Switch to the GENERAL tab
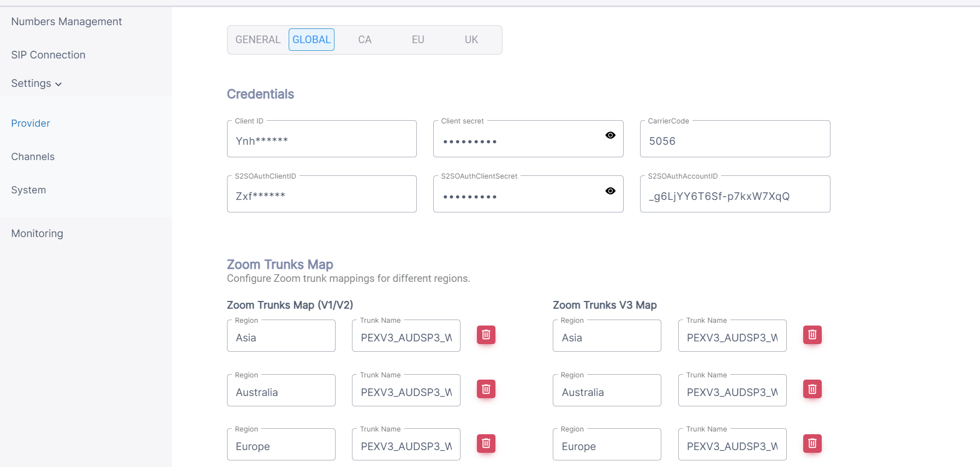 coord(258,40)
